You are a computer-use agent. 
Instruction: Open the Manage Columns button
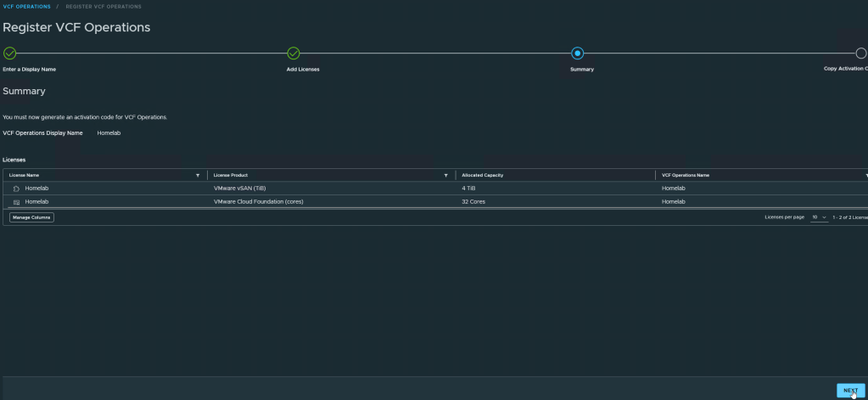coord(31,217)
